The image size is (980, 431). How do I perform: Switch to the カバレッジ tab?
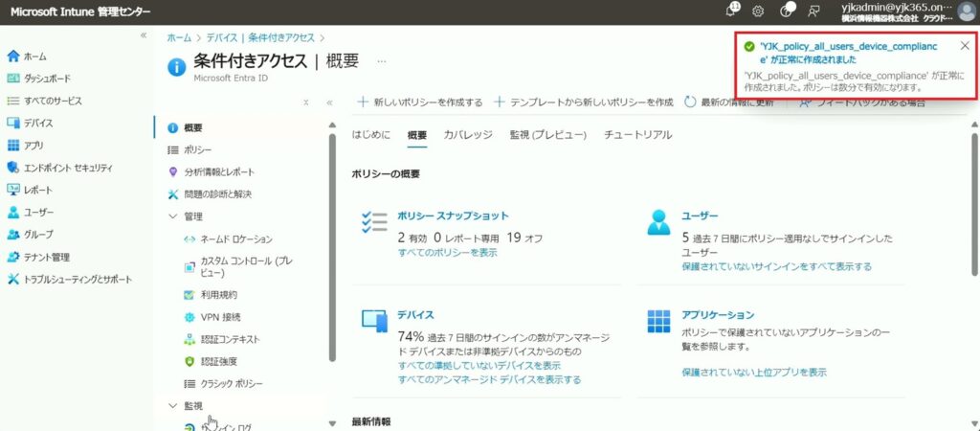click(468, 134)
